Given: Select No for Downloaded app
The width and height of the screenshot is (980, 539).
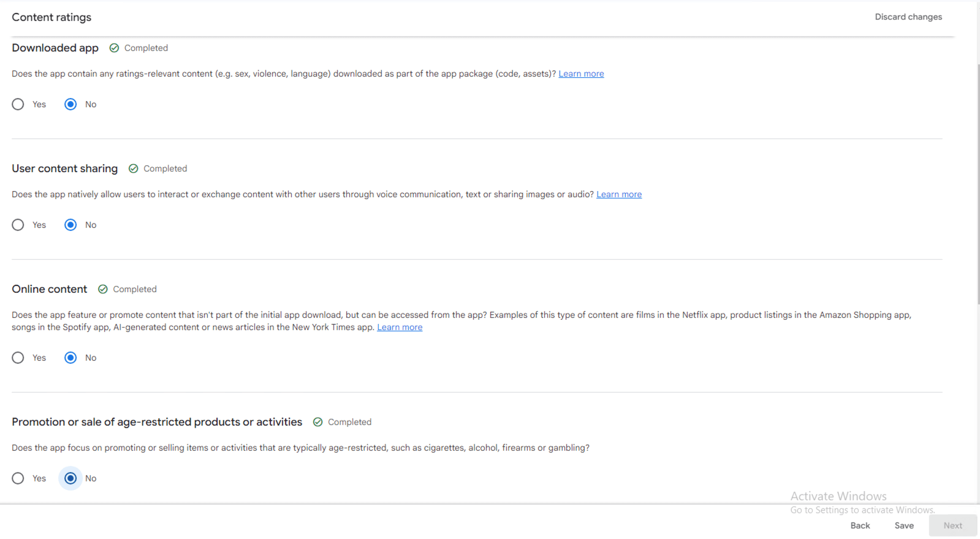Looking at the screenshot, I should coord(70,104).
